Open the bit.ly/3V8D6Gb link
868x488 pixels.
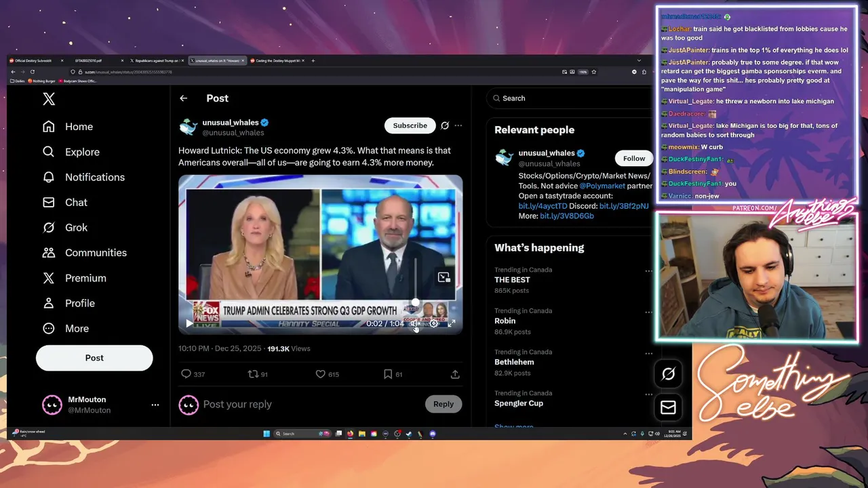pyautogui.click(x=567, y=216)
